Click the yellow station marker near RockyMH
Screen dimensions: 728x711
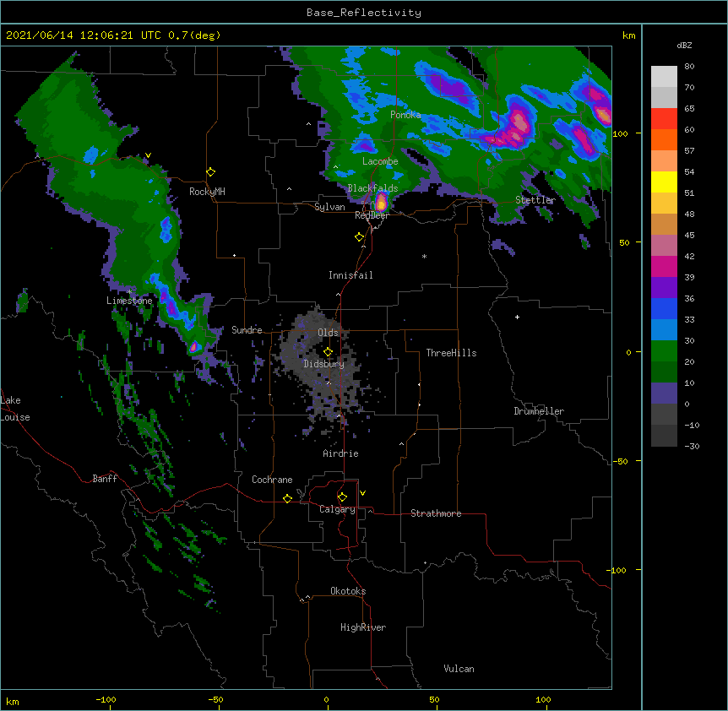pos(211,172)
